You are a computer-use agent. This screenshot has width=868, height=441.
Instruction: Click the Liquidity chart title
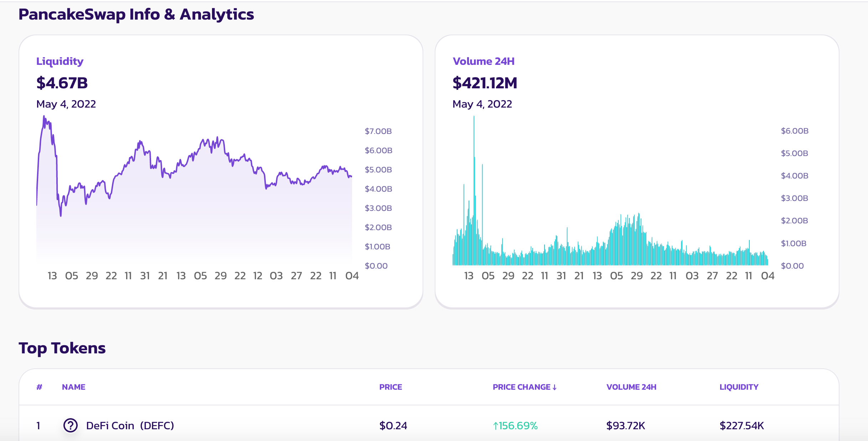point(60,61)
